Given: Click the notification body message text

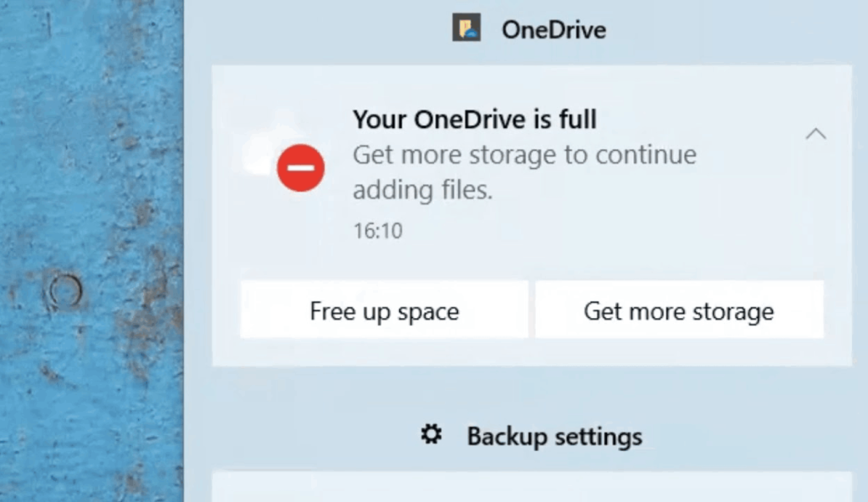Looking at the screenshot, I should tap(525, 172).
